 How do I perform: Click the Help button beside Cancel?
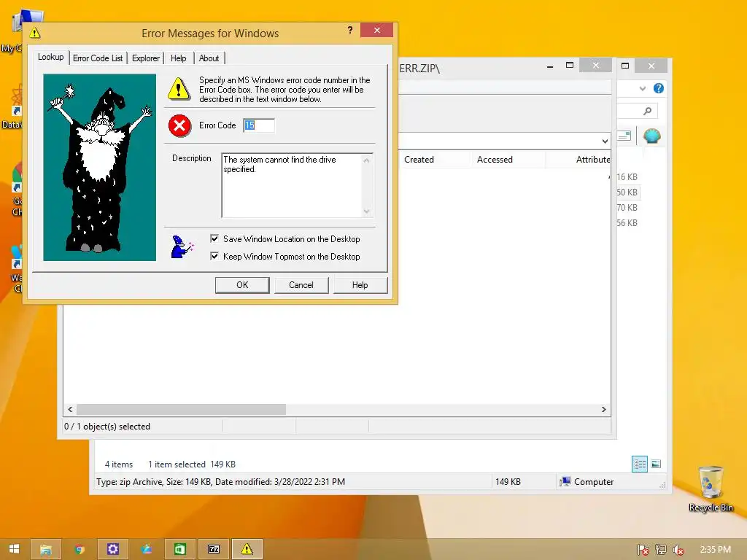360,285
